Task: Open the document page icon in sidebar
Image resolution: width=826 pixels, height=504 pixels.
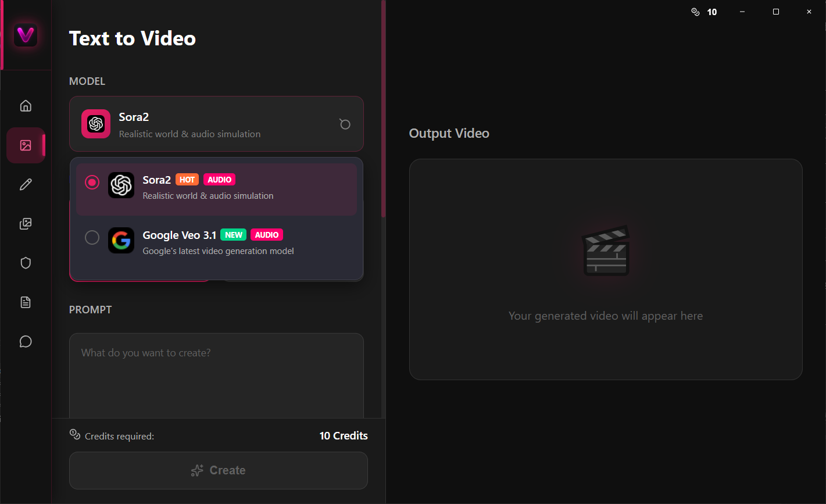Action: point(26,302)
